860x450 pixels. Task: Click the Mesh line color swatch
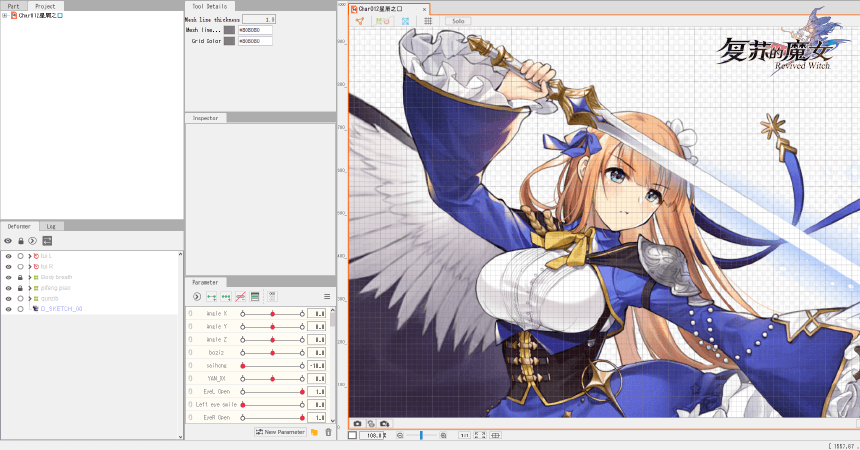pyautogui.click(x=229, y=30)
